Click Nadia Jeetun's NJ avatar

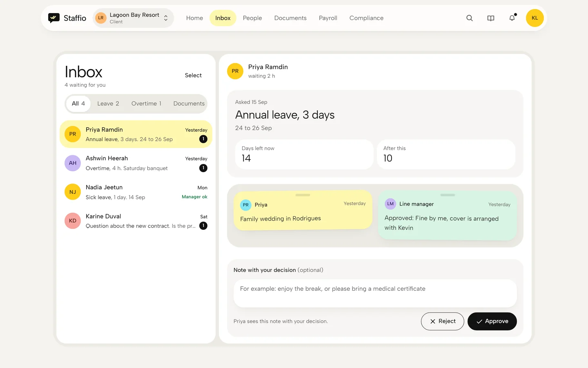[73, 192]
